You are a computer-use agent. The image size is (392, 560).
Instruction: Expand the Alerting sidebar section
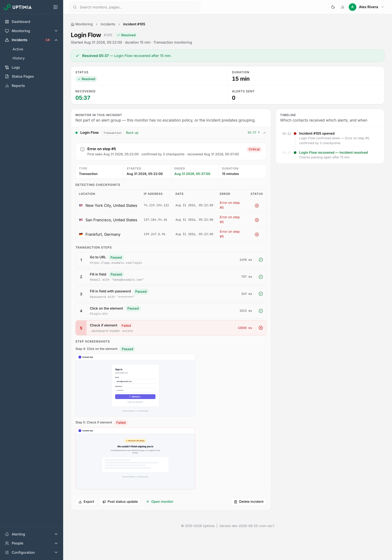pos(31,534)
